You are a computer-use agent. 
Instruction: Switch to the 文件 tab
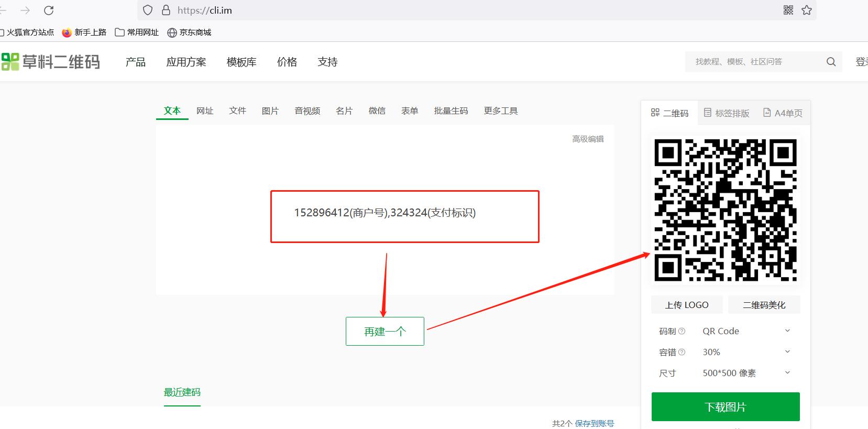pos(237,111)
